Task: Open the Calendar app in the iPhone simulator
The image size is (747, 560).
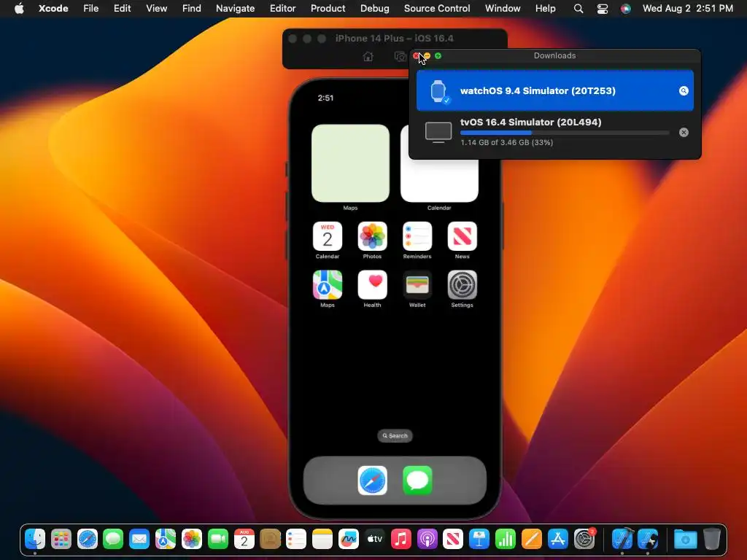Action: pyautogui.click(x=328, y=237)
